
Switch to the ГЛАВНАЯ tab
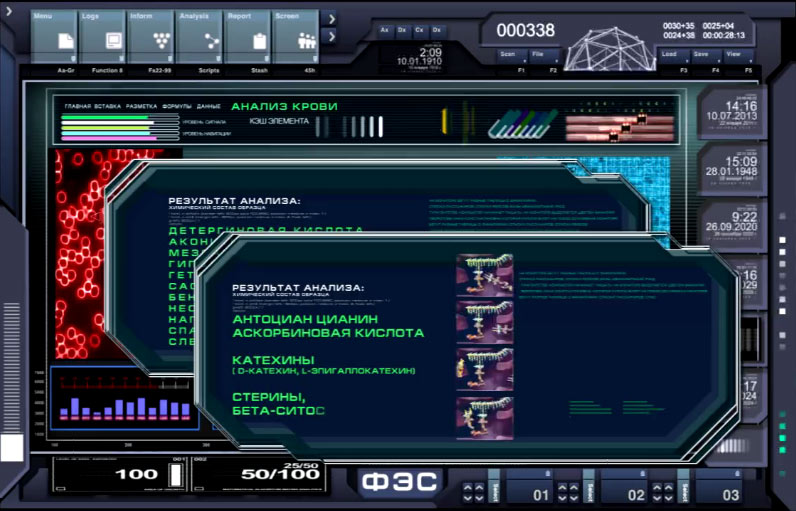78,107
